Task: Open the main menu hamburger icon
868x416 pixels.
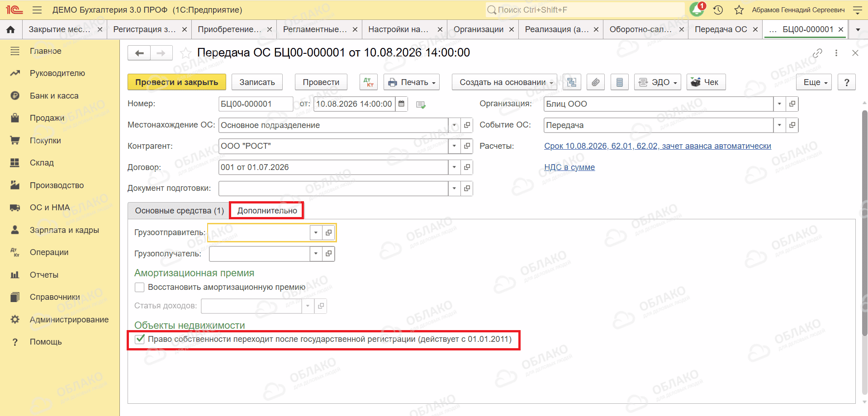Action: pos(37,10)
